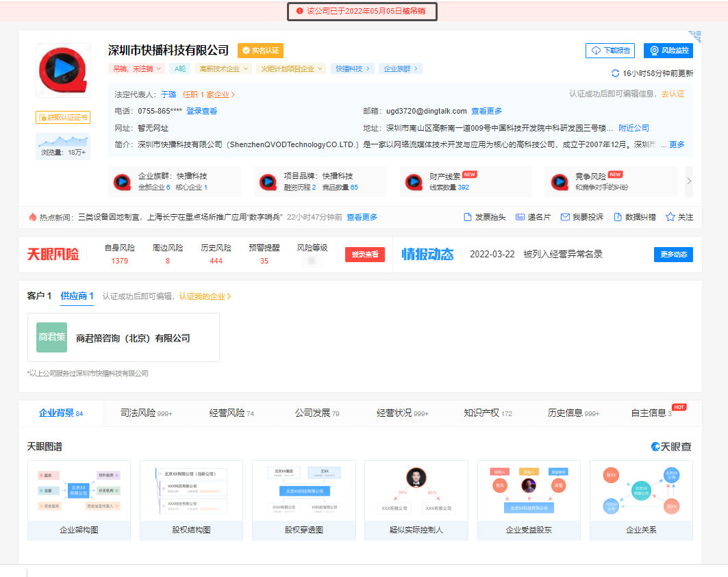This screenshot has height=577, width=728.
Task: Click the 实名认证 verified badge
Action: pyautogui.click(x=260, y=50)
